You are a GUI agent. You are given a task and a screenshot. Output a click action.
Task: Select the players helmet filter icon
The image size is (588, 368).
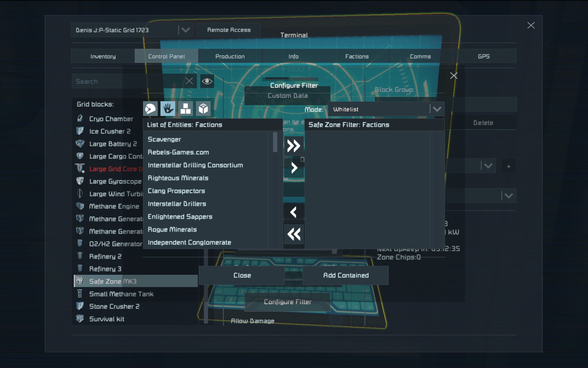pos(150,109)
